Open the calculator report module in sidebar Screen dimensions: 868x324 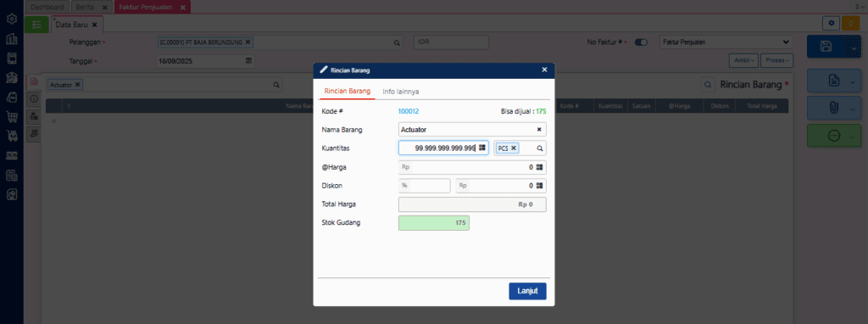tap(11, 175)
